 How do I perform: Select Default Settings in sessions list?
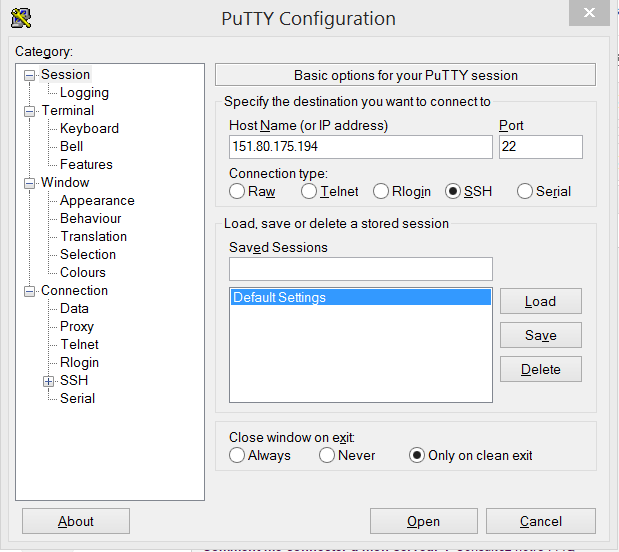361,297
